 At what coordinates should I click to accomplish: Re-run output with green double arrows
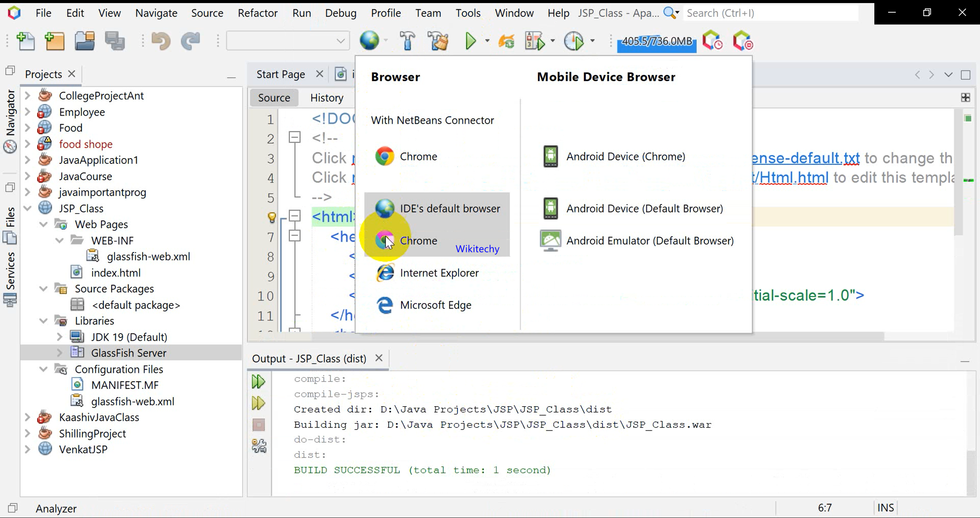(258, 382)
